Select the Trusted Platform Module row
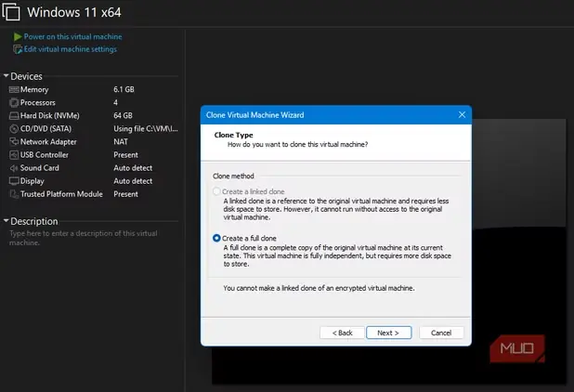The height and width of the screenshot is (392, 574). 94,194
